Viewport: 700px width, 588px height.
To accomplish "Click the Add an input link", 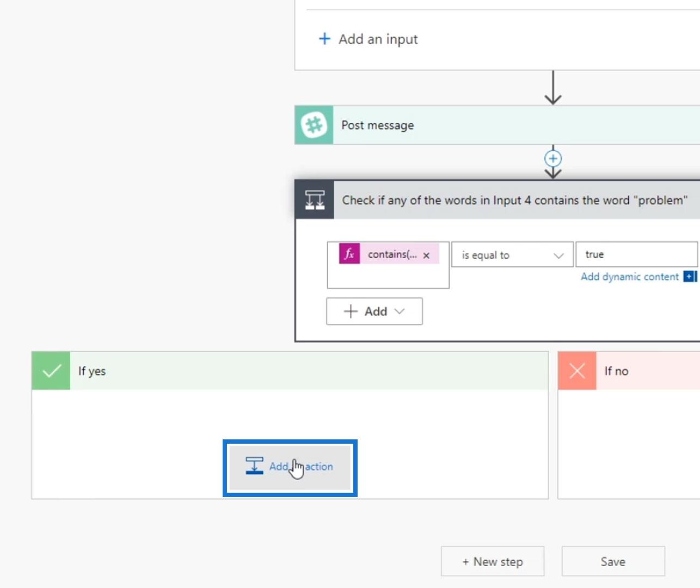I will click(x=378, y=39).
